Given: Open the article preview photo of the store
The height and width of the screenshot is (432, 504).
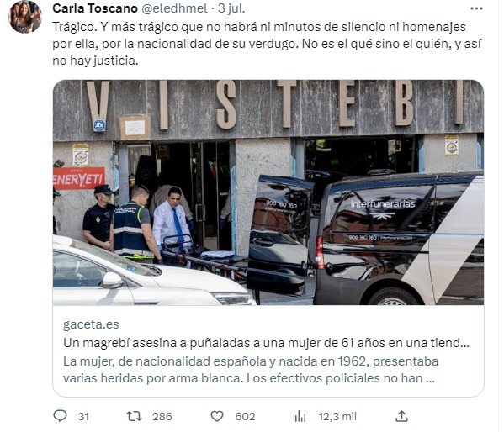Looking at the screenshot, I should (268, 192).
